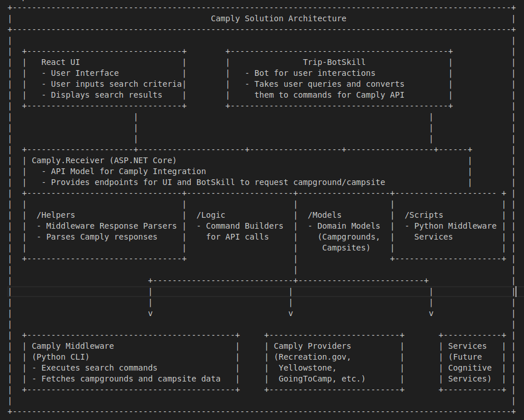The height and width of the screenshot is (420, 524).
Task: Click the 'Services' line under /Scripts
Action: coord(433,237)
